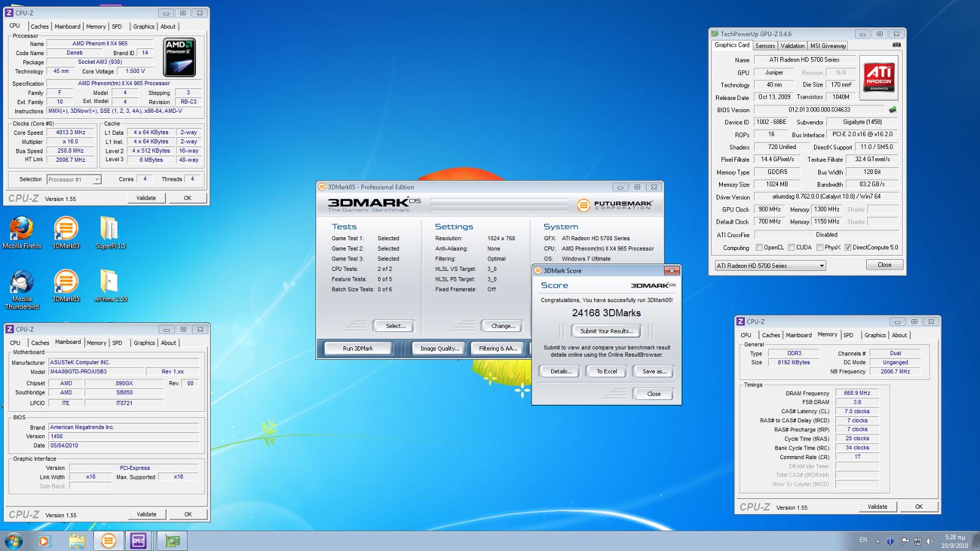Click Change button under Settings
The image size is (980, 551).
pos(503,326)
